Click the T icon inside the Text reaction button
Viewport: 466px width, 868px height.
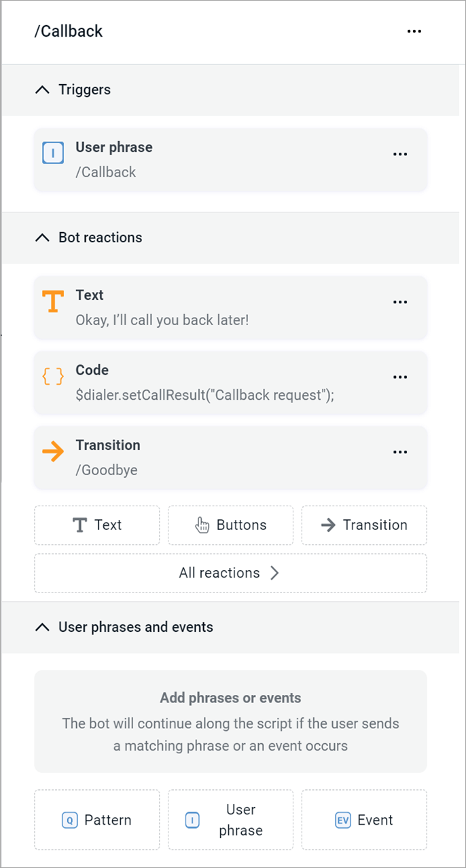coord(81,525)
